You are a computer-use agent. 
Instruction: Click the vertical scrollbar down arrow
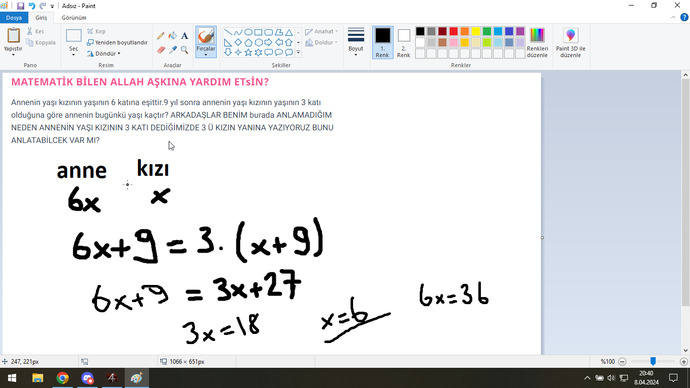685,350
